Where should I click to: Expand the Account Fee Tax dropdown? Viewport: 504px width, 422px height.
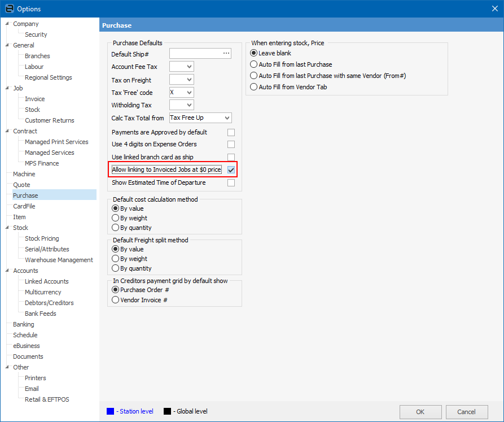pos(189,67)
